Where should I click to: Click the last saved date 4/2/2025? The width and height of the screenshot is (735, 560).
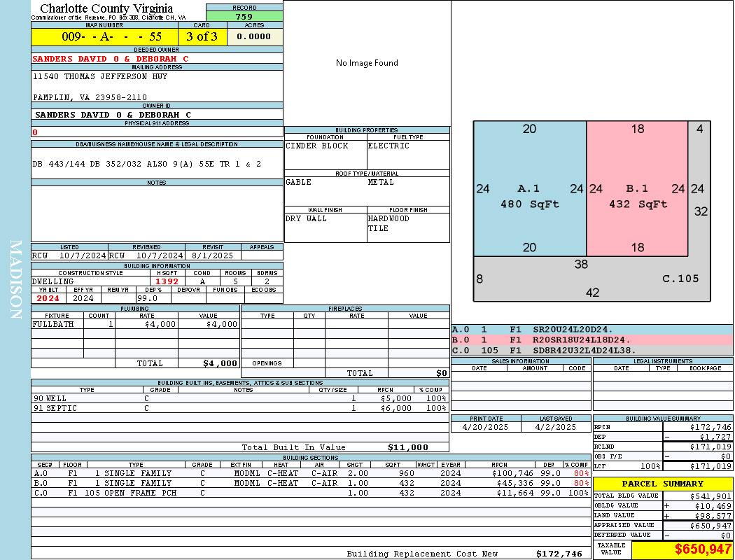click(x=556, y=427)
